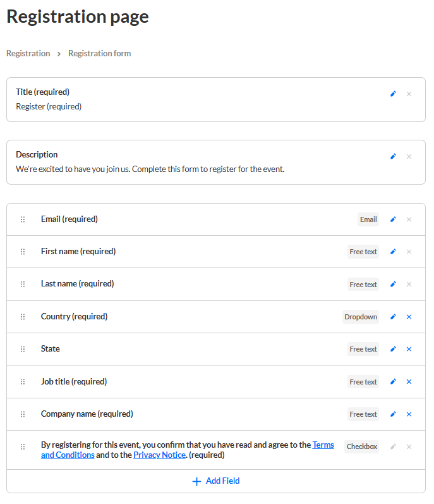Edit the Description section pencil icon

(x=393, y=156)
